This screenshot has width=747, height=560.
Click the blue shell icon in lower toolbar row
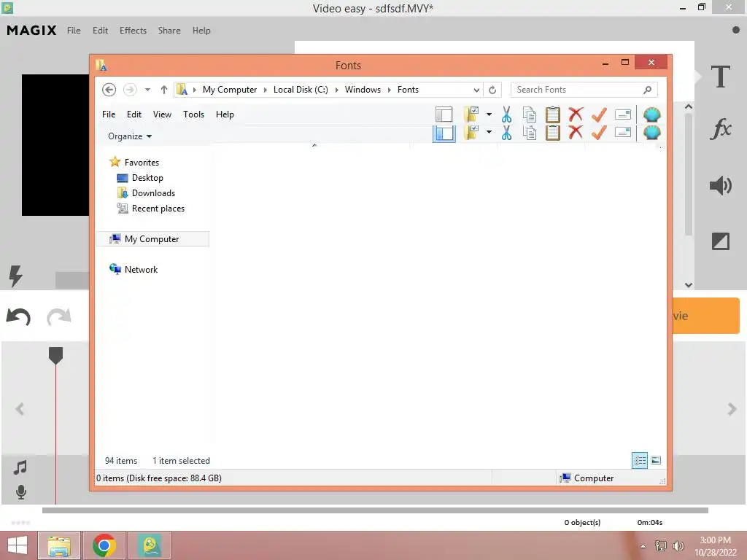pos(651,133)
